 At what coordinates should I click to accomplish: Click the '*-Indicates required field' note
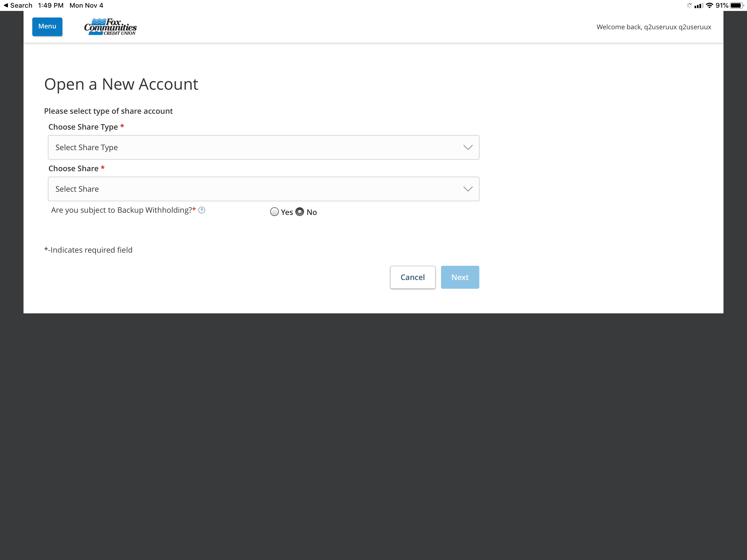tap(88, 250)
